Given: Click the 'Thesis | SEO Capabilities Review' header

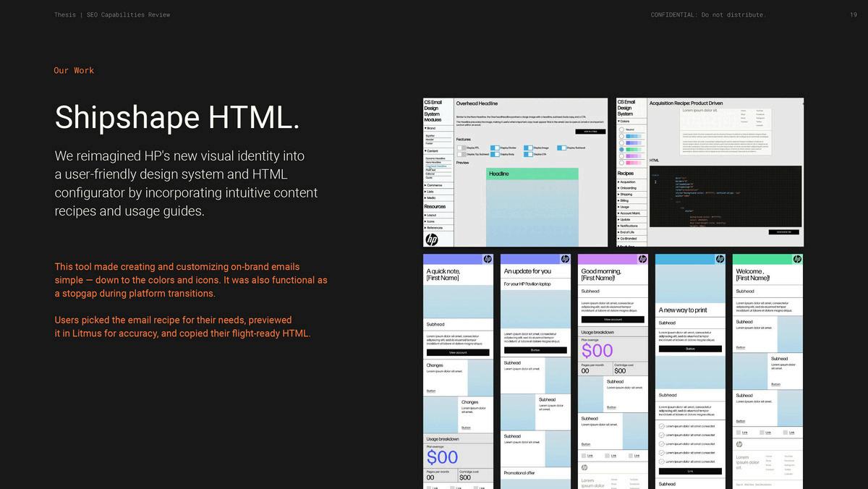Looking at the screenshot, I should pyautogui.click(x=112, y=14).
